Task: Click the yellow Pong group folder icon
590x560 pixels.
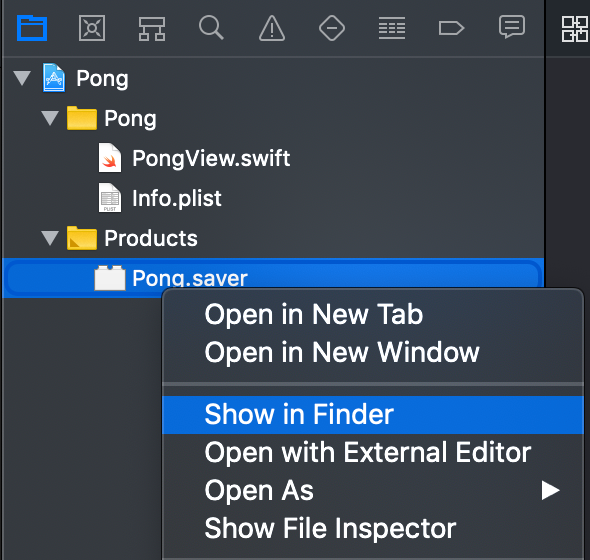Action: tap(82, 118)
